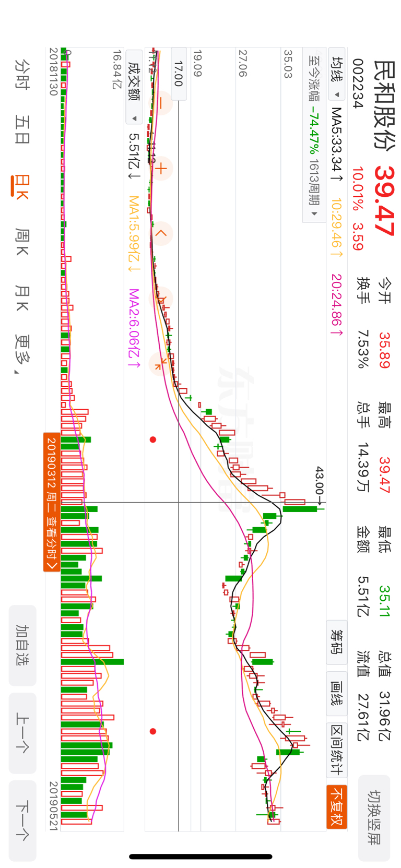Tap the 流值 value 27.61亿
Screen dimensions: 401x868
(363, 717)
